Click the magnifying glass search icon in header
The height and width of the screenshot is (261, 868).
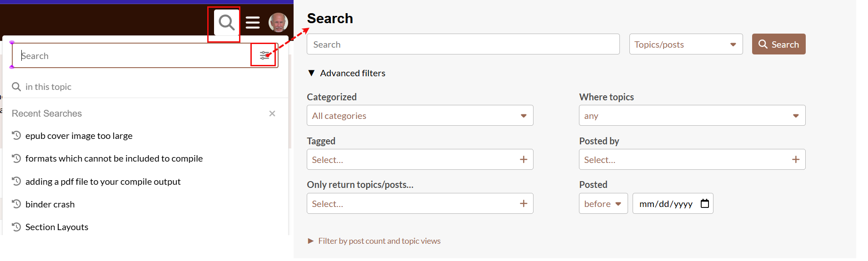(226, 22)
